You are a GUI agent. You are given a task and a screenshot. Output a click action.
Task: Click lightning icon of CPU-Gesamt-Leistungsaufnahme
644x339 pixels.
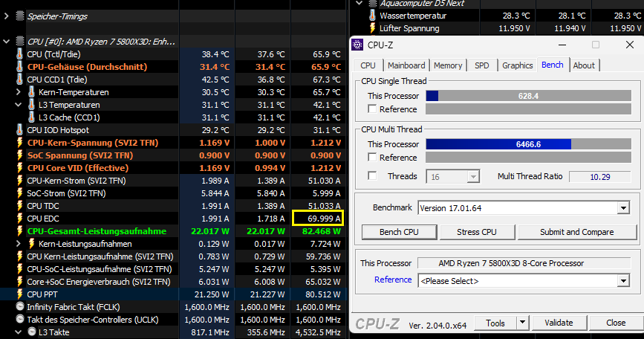point(19,231)
